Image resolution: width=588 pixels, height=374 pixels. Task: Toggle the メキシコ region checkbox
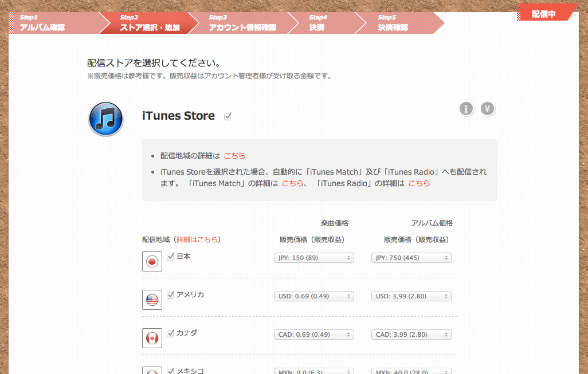click(x=171, y=371)
